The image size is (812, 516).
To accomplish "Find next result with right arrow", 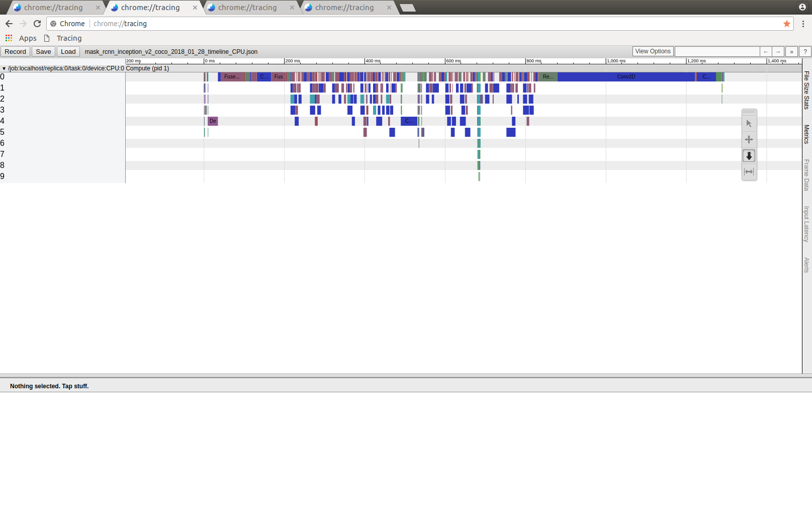I will pyautogui.click(x=778, y=52).
